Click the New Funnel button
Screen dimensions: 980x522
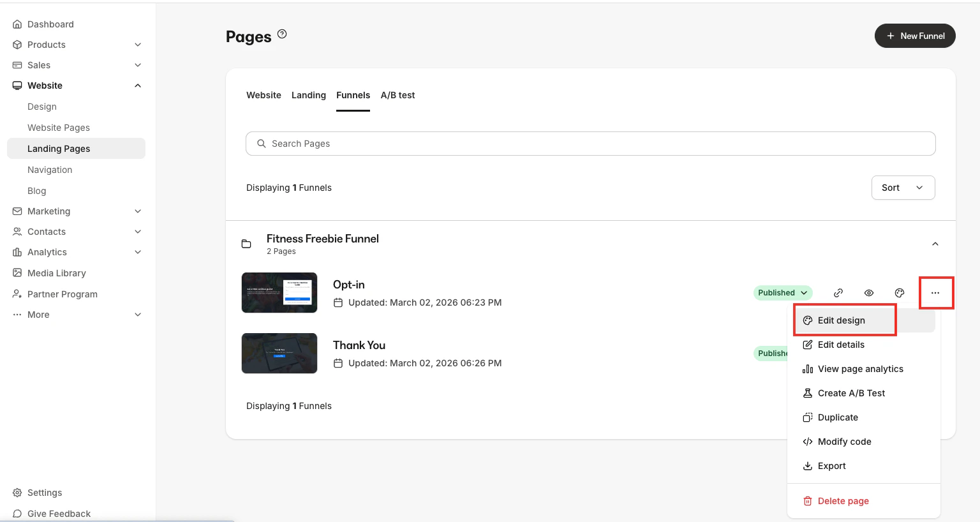tap(915, 36)
